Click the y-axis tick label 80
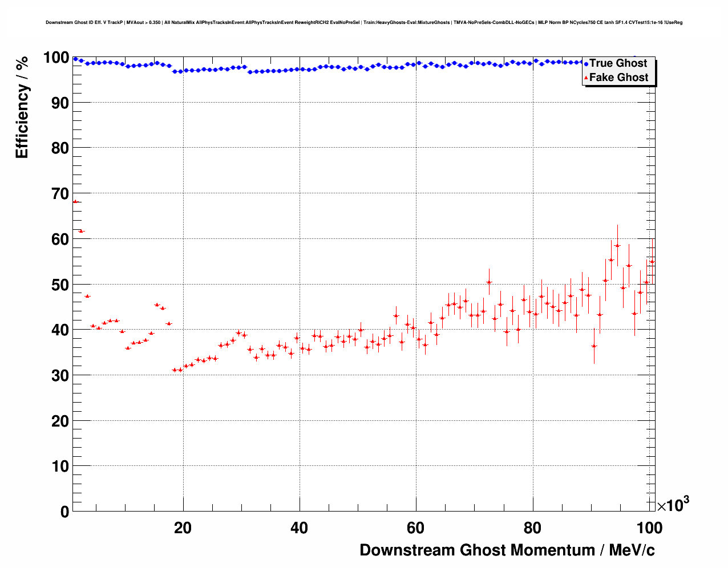Screen dimensions: 728x568 point(60,148)
